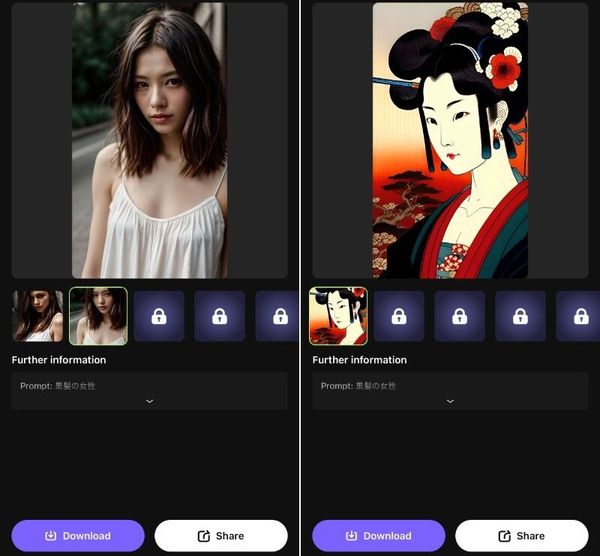
Task: Tap the cut-off third locked thumbnail, left panel
Action: click(277, 316)
